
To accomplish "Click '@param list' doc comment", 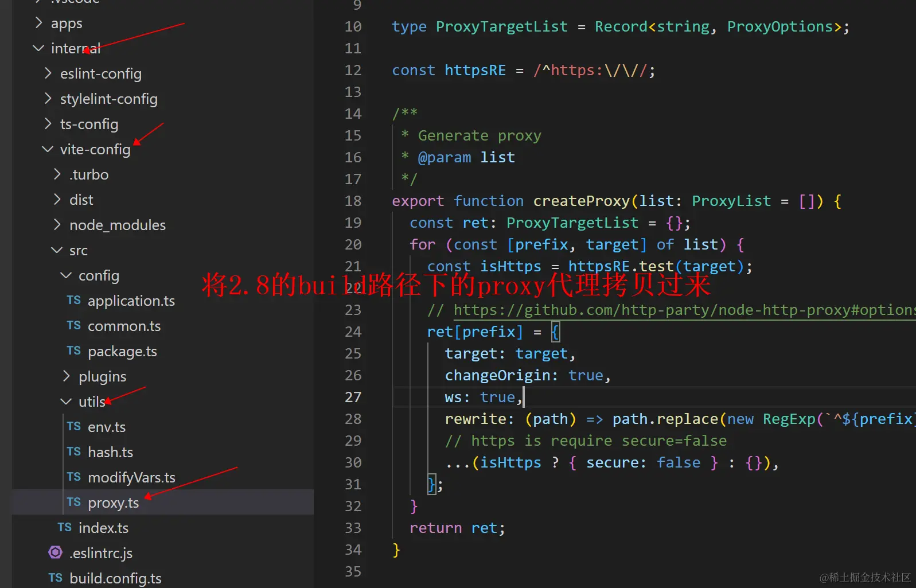I will point(466,157).
